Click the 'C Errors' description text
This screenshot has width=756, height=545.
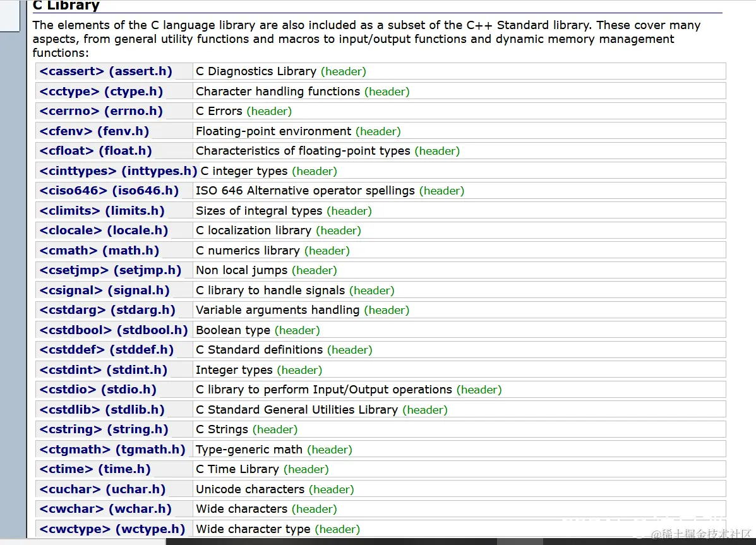pyautogui.click(x=219, y=111)
